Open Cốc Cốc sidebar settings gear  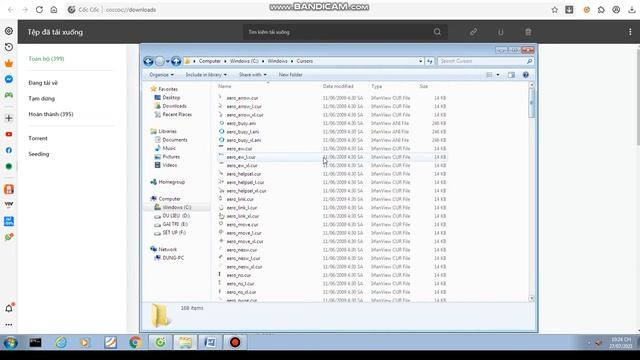(9, 31)
